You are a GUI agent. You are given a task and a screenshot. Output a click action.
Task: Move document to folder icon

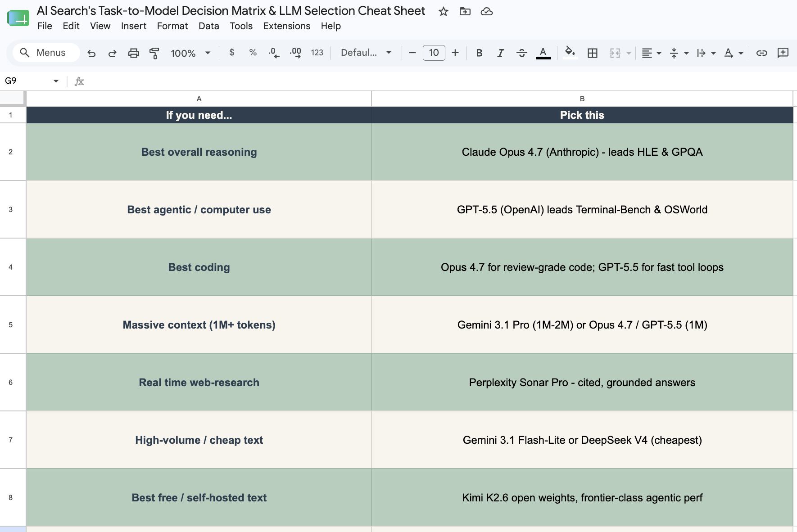465,11
